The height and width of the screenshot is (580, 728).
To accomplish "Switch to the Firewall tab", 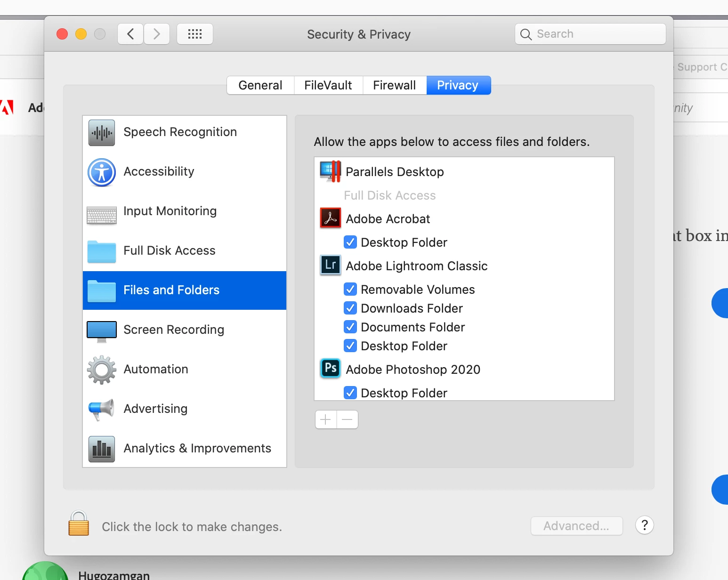I will 395,85.
